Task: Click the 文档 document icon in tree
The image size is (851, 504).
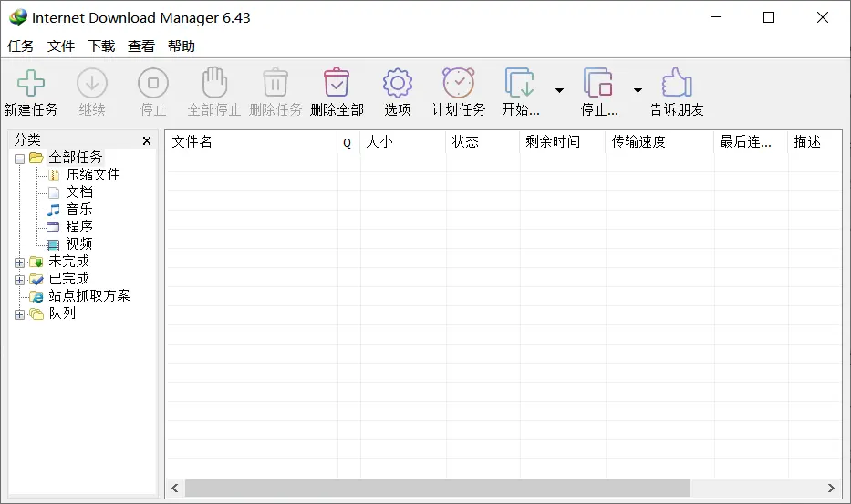Action: [53, 192]
